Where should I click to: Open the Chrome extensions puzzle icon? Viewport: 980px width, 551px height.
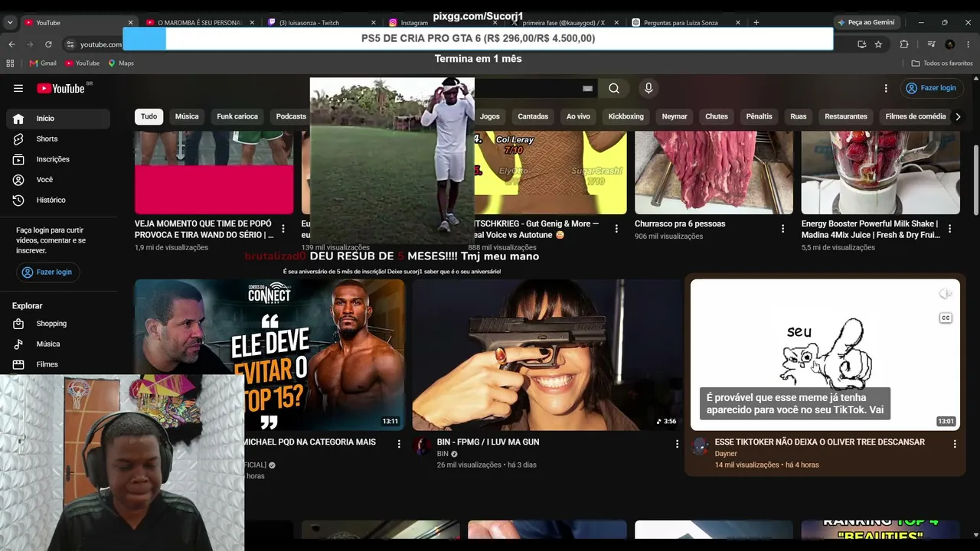904,44
